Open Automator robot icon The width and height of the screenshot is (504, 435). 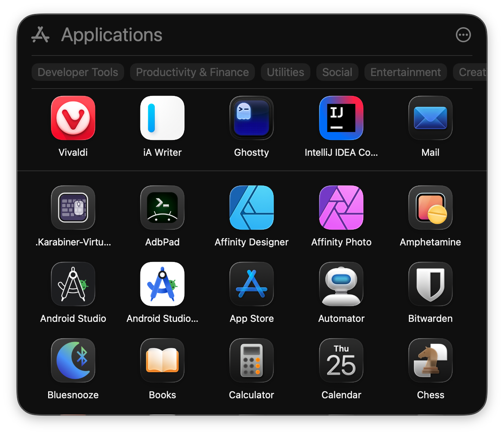[341, 284]
